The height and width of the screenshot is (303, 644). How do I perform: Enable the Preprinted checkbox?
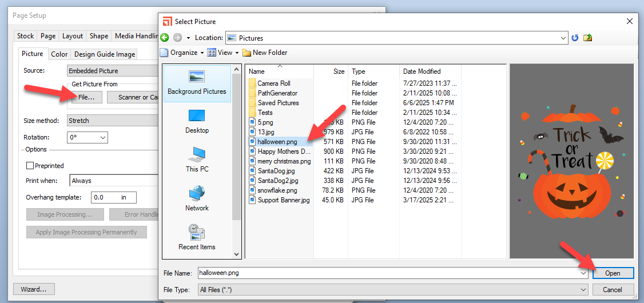tap(30, 166)
